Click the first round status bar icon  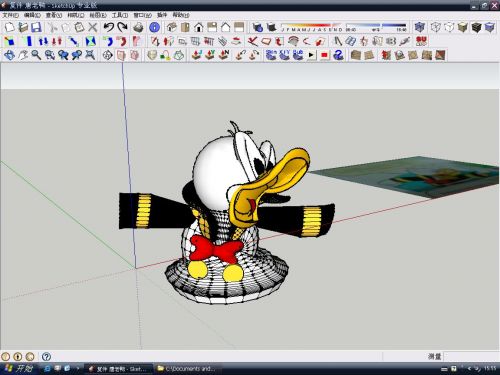point(5,357)
